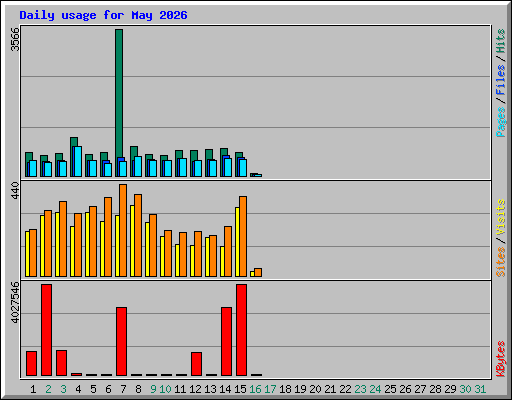Click the chart title 'Daily usage for May 2026'

click(x=103, y=15)
